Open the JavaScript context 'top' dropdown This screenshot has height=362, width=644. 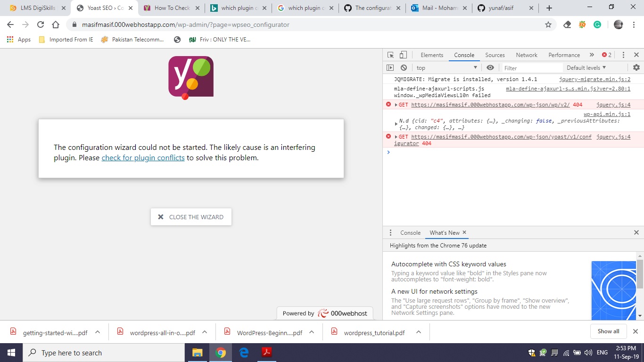446,68
